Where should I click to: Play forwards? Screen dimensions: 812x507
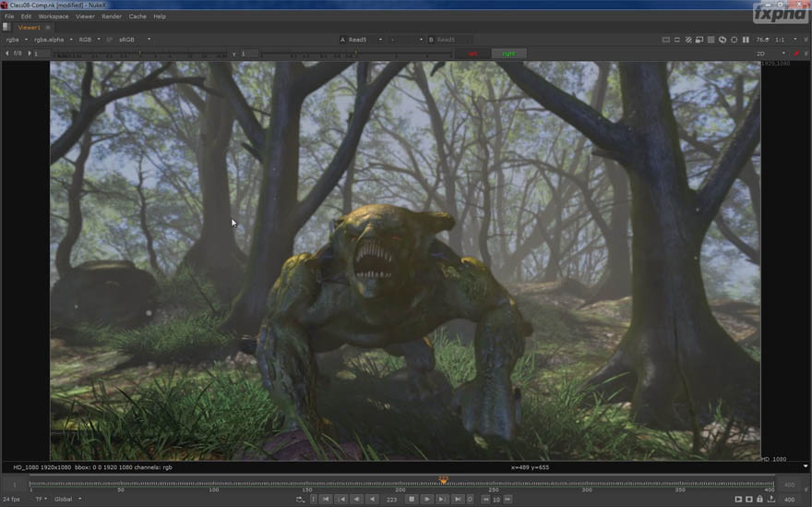tap(426, 500)
